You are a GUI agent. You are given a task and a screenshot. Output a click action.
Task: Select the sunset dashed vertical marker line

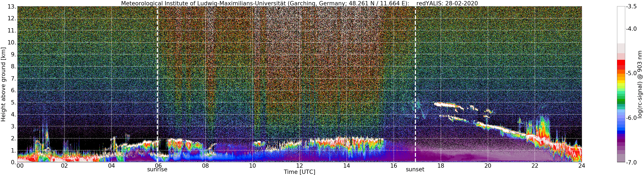pyautogui.click(x=415, y=84)
